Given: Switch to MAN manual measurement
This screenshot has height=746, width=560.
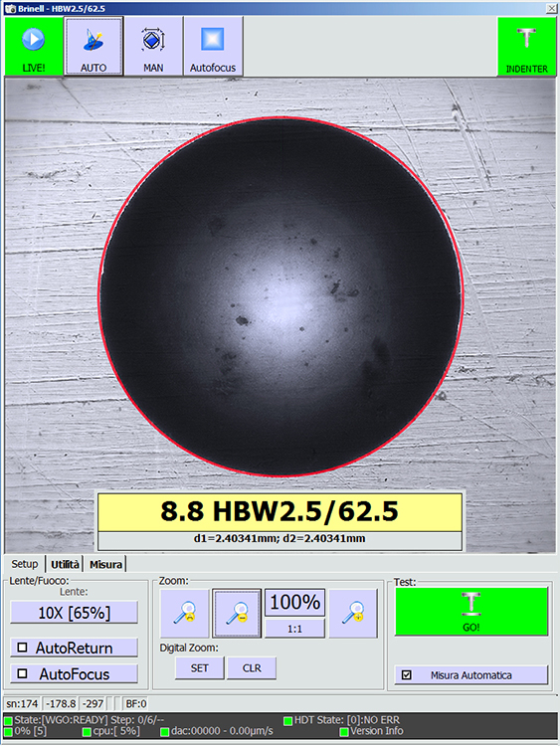Looking at the screenshot, I should click(x=153, y=46).
